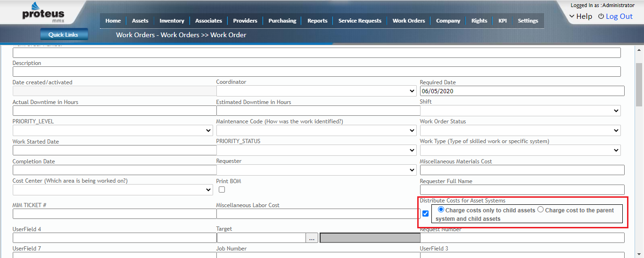
Task: Click the Description input field
Action: pos(317,72)
